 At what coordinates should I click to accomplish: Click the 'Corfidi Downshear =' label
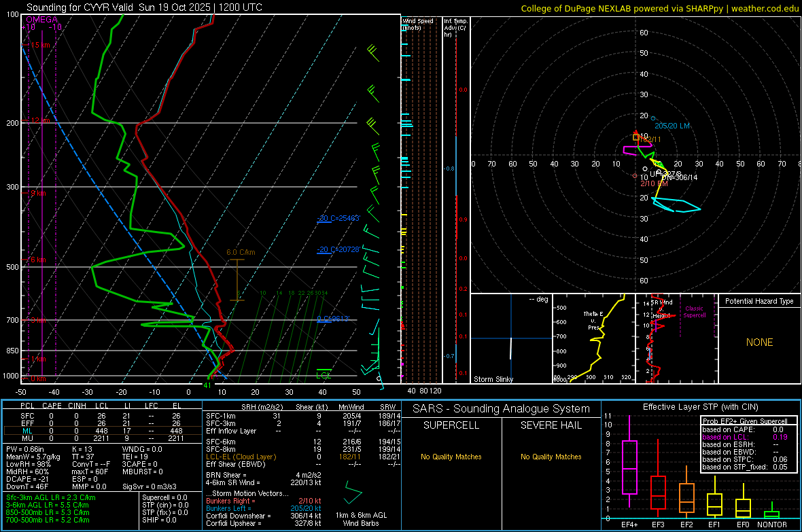coord(239,516)
